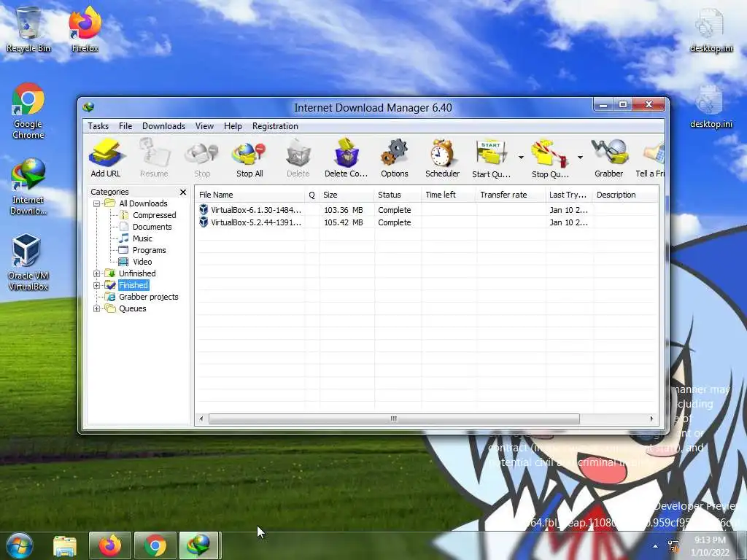Click the Start Queue toolbar icon
Image resolution: width=747 pixels, height=560 pixels.
tap(491, 158)
